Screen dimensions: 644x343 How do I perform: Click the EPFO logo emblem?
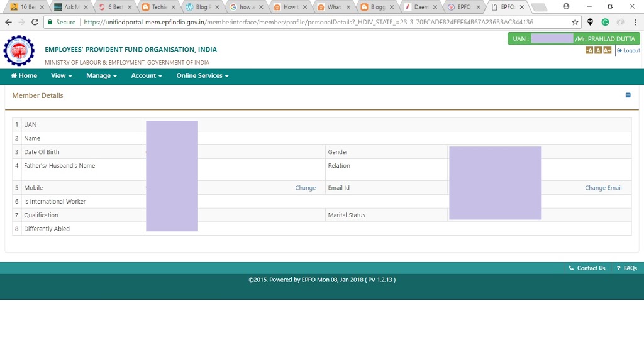19,50
